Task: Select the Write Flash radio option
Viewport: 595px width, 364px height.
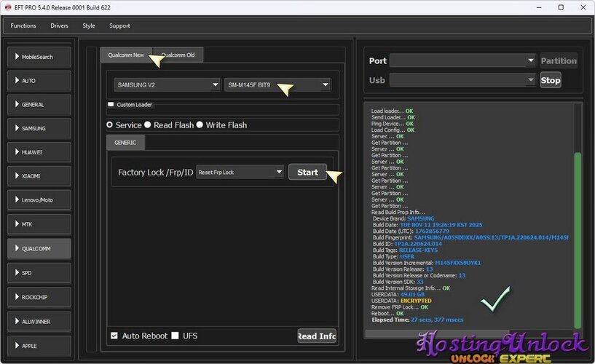Action: coord(200,124)
